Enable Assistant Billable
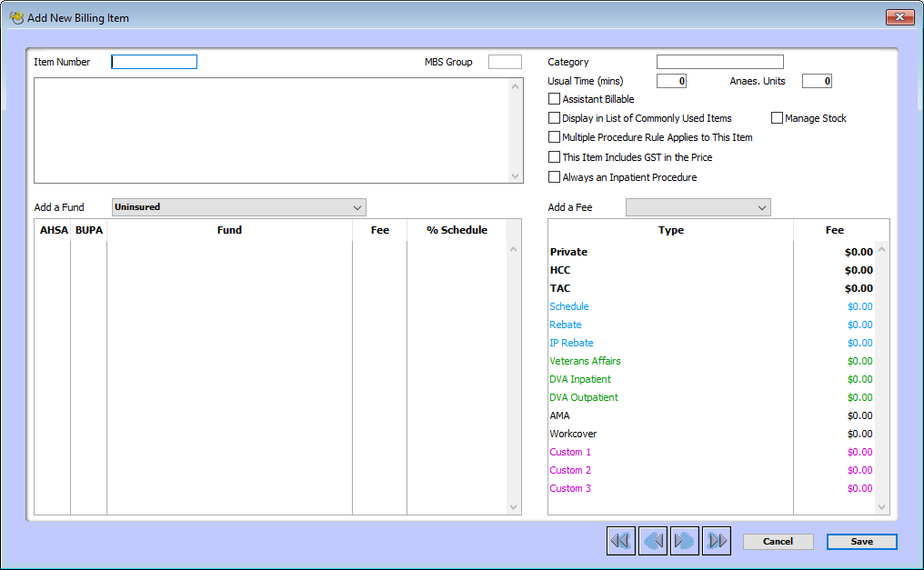 (555, 99)
